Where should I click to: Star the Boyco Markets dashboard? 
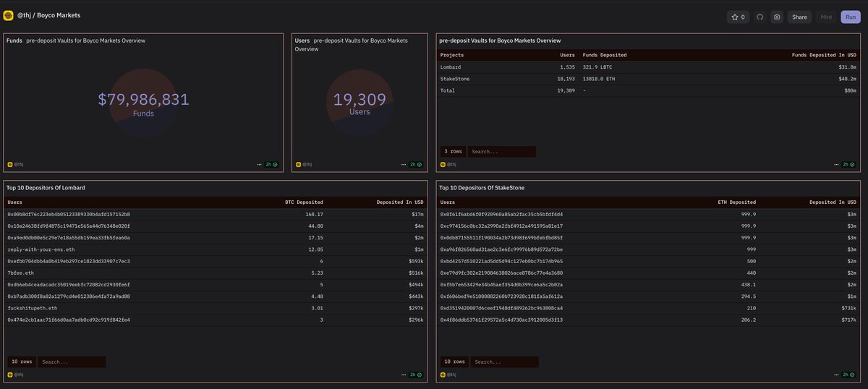(x=739, y=17)
